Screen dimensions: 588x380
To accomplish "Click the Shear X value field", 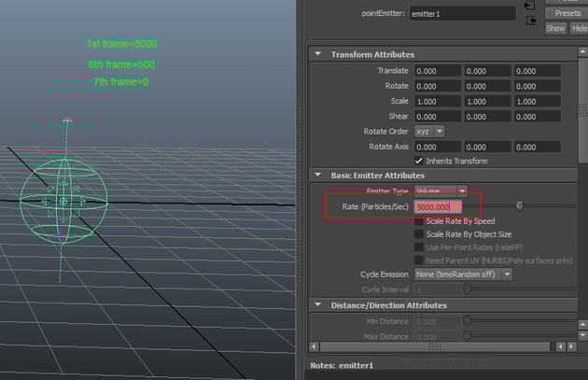I will point(437,117).
